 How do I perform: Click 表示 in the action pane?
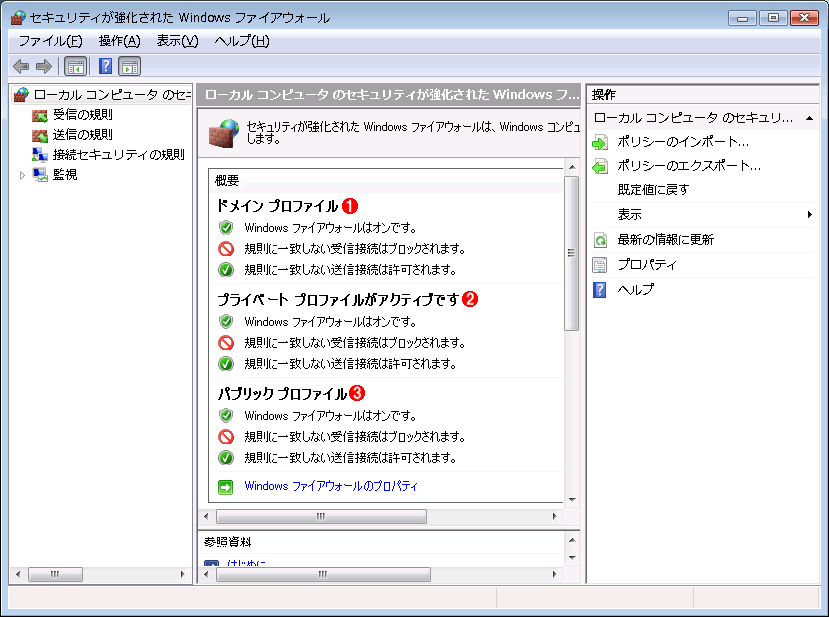630,215
